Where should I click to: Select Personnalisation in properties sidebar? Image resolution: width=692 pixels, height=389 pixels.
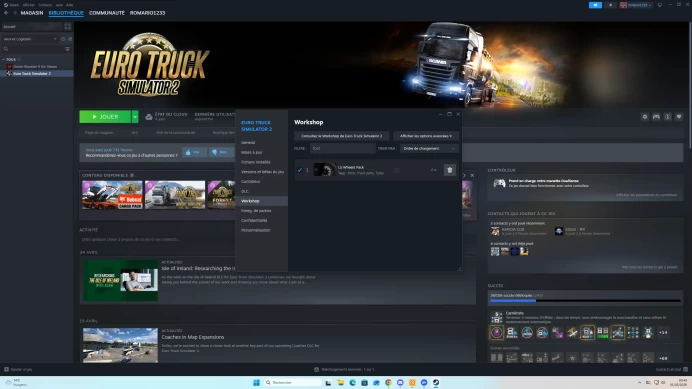[256, 230]
